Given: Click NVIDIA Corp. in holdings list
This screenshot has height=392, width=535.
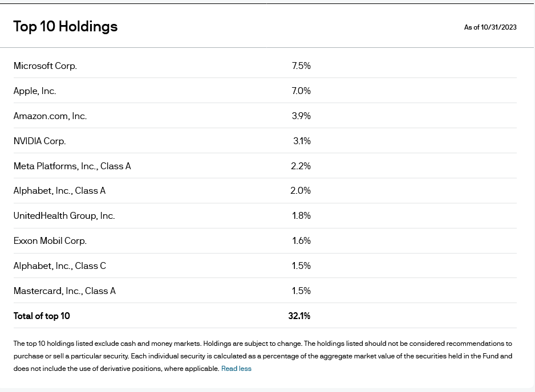Looking at the screenshot, I should tap(39, 141).
